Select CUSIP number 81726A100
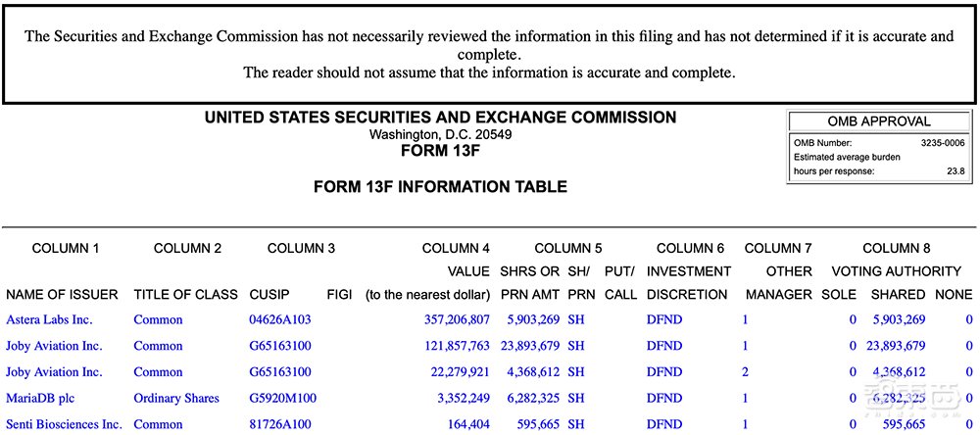 pyautogui.click(x=280, y=424)
